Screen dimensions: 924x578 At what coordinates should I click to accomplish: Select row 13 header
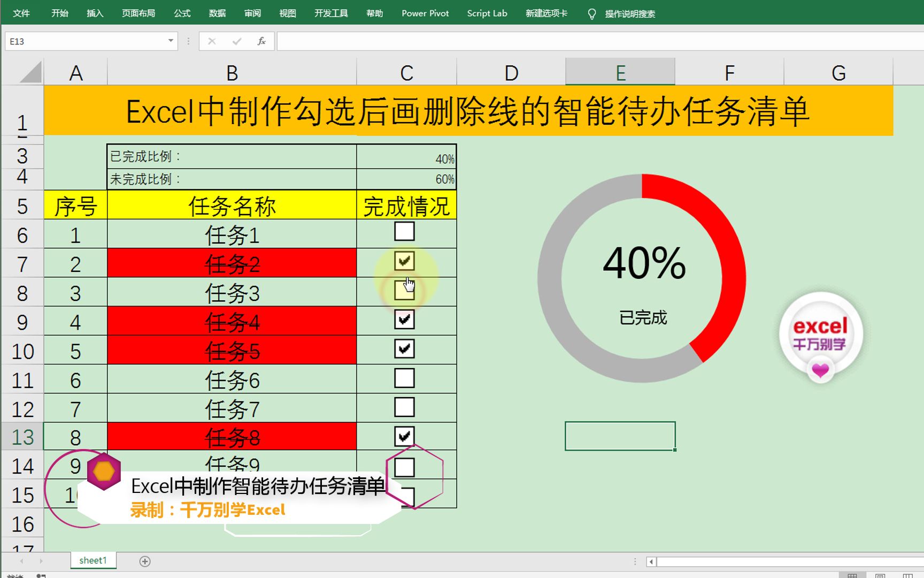coord(22,437)
